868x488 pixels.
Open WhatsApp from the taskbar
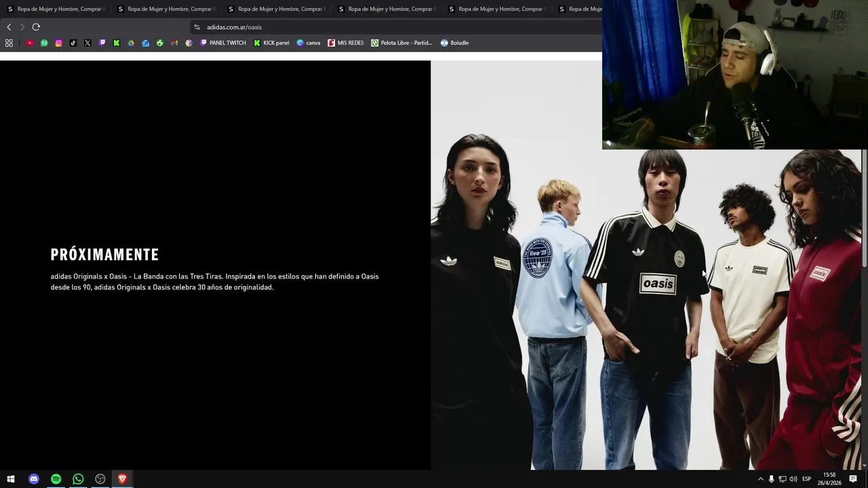78,479
